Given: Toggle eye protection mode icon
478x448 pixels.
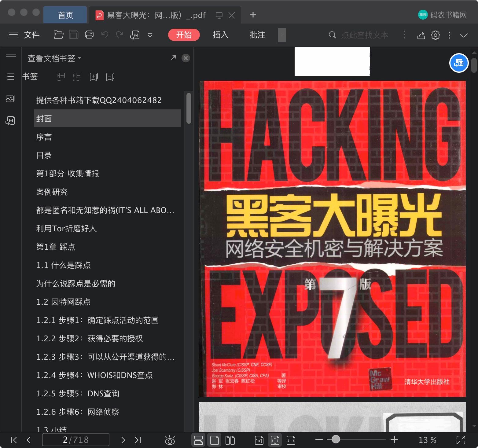Looking at the screenshot, I should [x=170, y=440].
